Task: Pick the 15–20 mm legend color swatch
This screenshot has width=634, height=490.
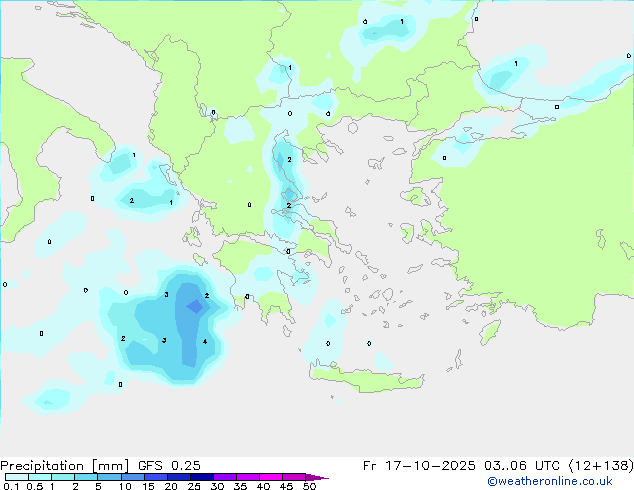Action: [x=156, y=477]
